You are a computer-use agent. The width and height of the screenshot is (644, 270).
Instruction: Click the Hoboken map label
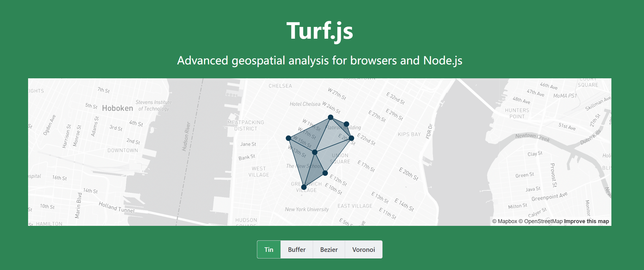click(x=117, y=108)
